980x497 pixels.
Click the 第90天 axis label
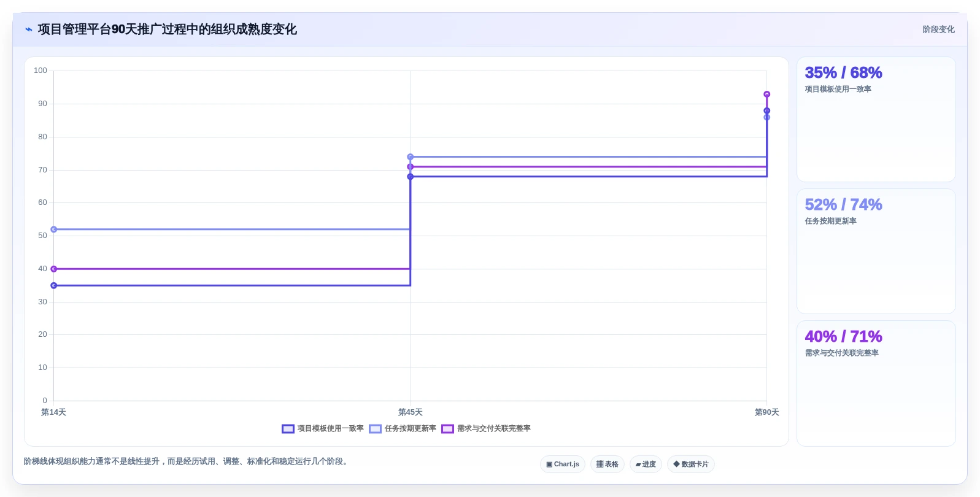[x=766, y=412]
